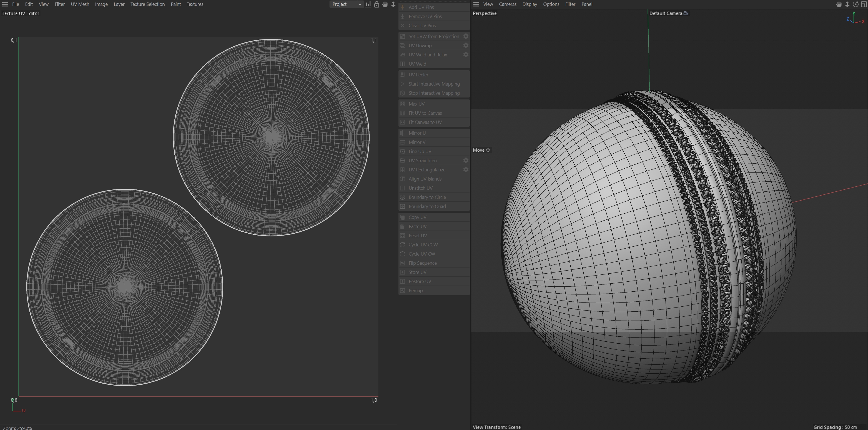Click the Boundary to Circle command
This screenshot has height=430, width=868.
pos(427,197)
